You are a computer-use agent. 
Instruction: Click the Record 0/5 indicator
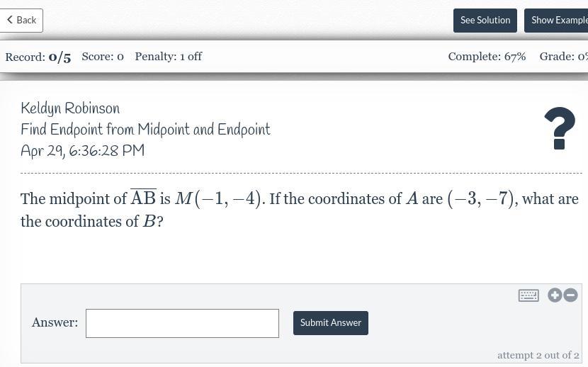click(x=38, y=57)
